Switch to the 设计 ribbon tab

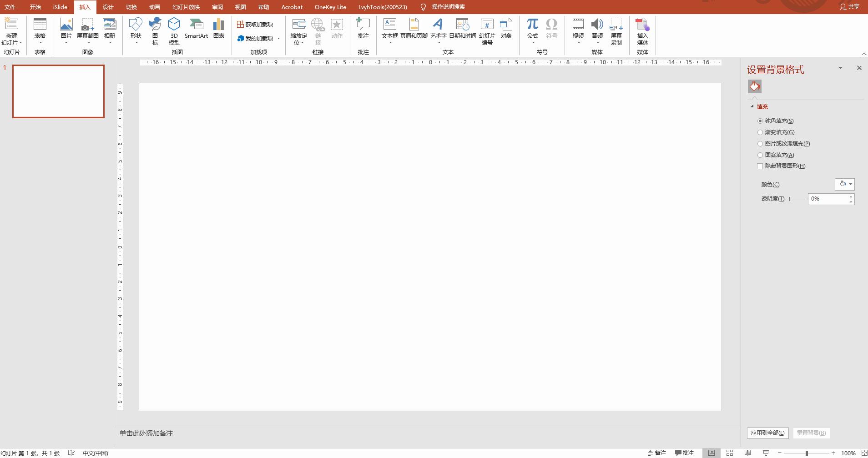click(108, 7)
